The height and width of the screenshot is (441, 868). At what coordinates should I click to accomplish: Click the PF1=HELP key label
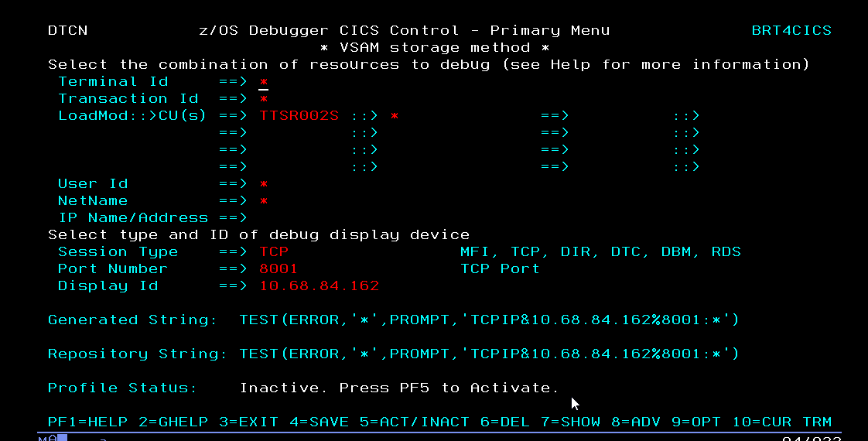(87, 422)
